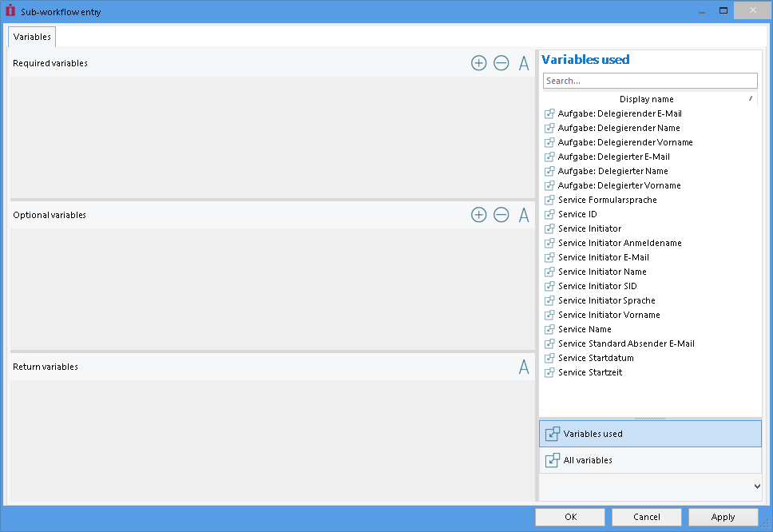The image size is (773, 532).
Task: Select Service Initiator E-Mail variable
Action: click(x=603, y=257)
